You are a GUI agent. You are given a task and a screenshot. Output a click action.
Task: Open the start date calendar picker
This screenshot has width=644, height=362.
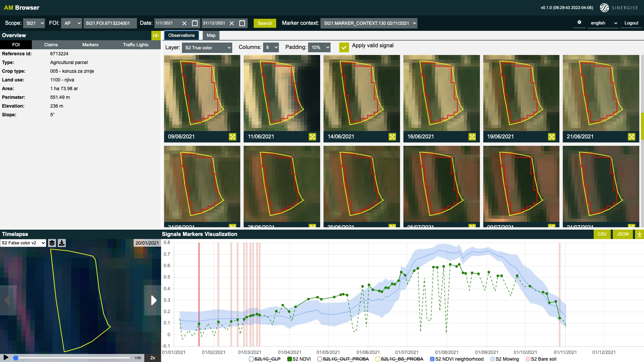(195, 23)
